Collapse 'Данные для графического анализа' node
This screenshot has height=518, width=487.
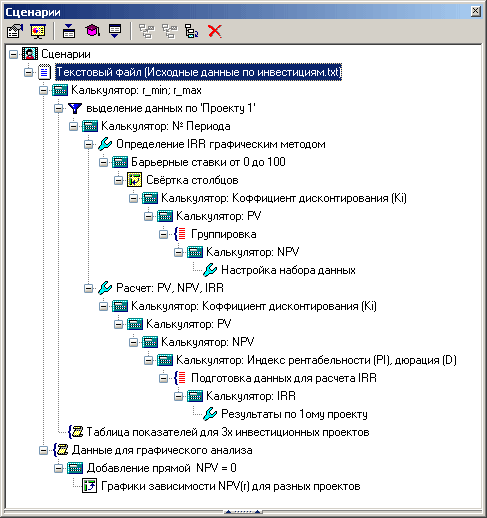(x=43, y=451)
